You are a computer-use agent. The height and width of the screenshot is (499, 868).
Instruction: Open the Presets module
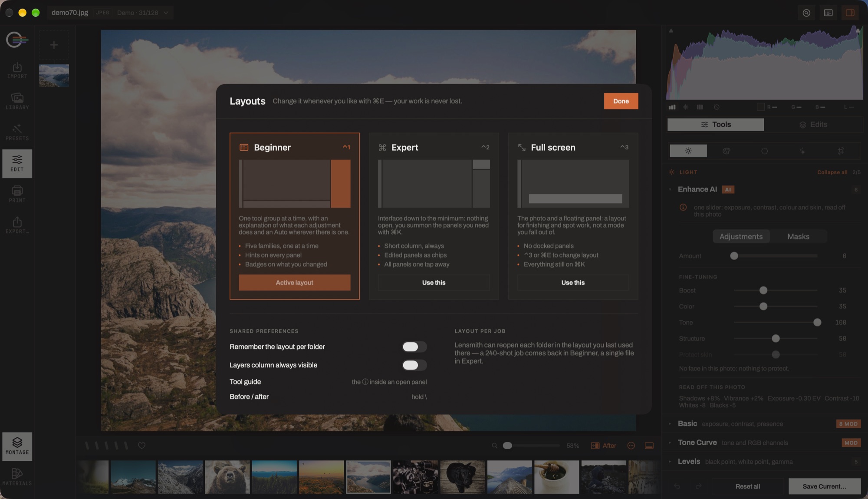pos(17,132)
